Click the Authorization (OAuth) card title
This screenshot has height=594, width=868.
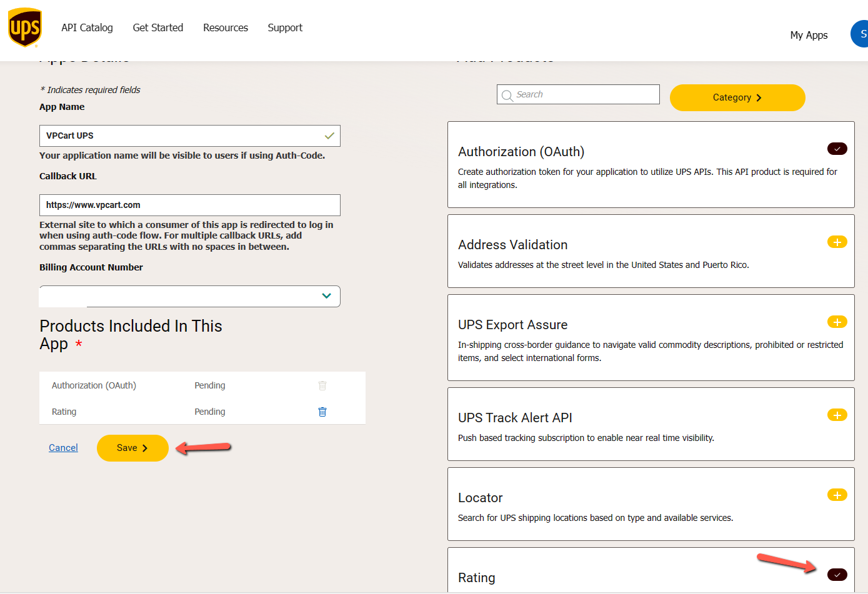(x=521, y=152)
